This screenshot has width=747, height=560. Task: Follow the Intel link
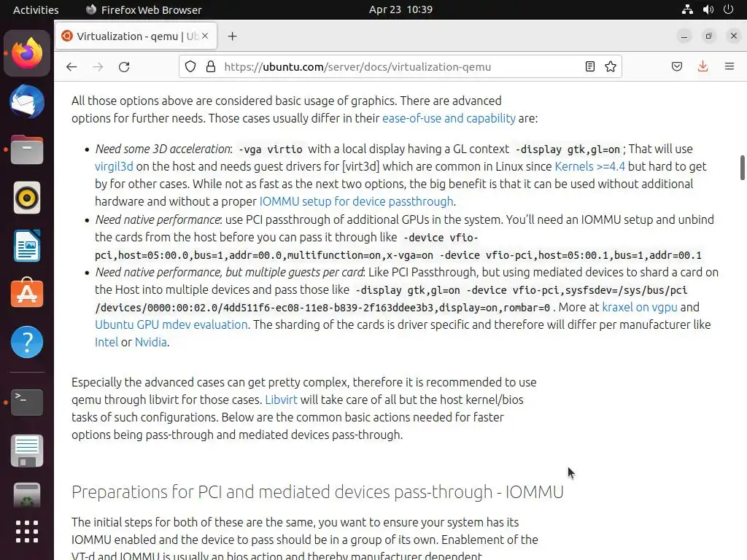[x=107, y=343]
